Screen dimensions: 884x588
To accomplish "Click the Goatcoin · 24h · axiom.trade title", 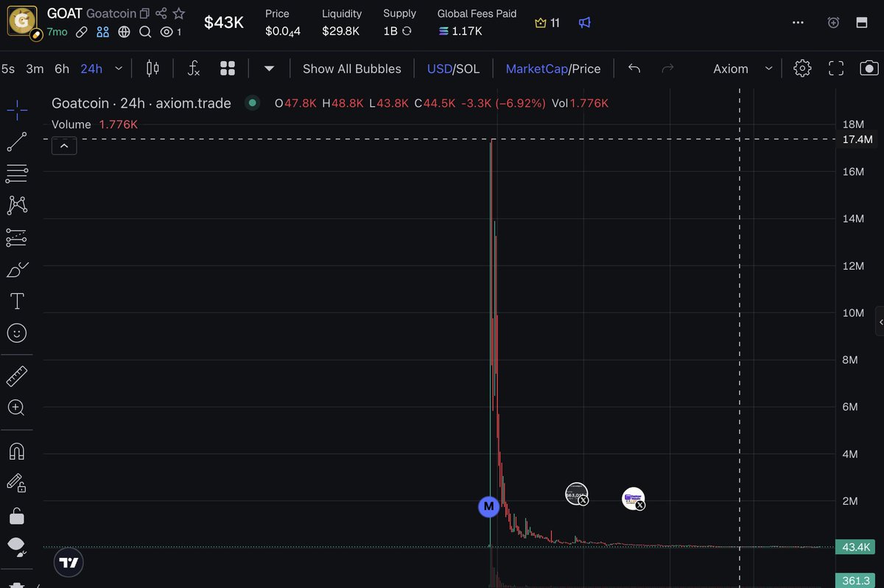I will (141, 103).
